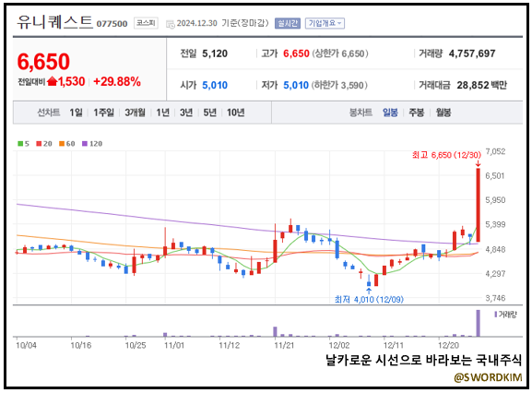Click the 거래대금 value 28,852 백만

point(481,85)
